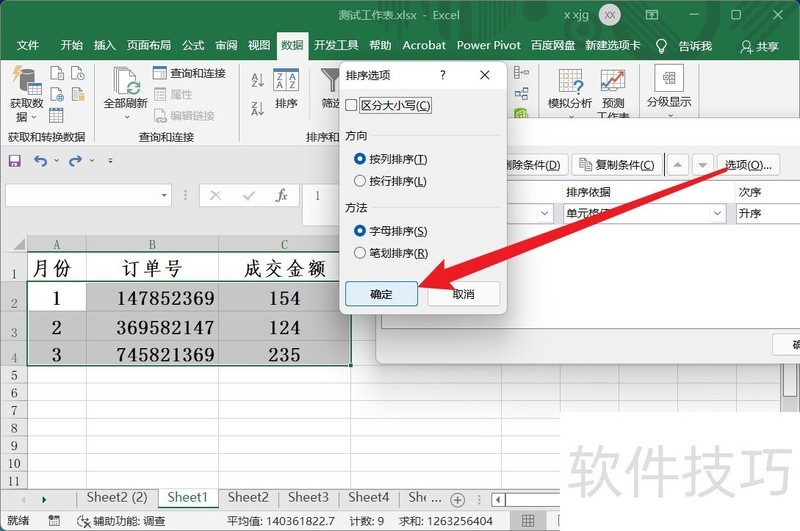Switch to the Power Pivot tab

pyautogui.click(x=488, y=45)
